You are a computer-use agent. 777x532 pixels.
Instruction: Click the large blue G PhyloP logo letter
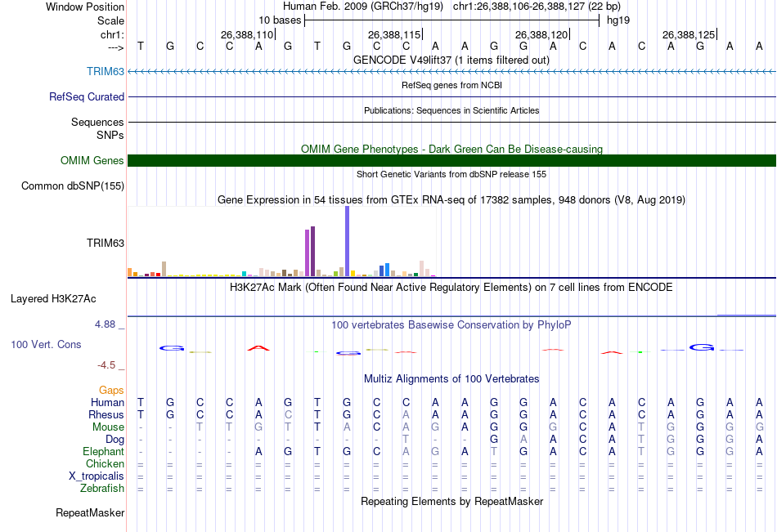[702, 347]
